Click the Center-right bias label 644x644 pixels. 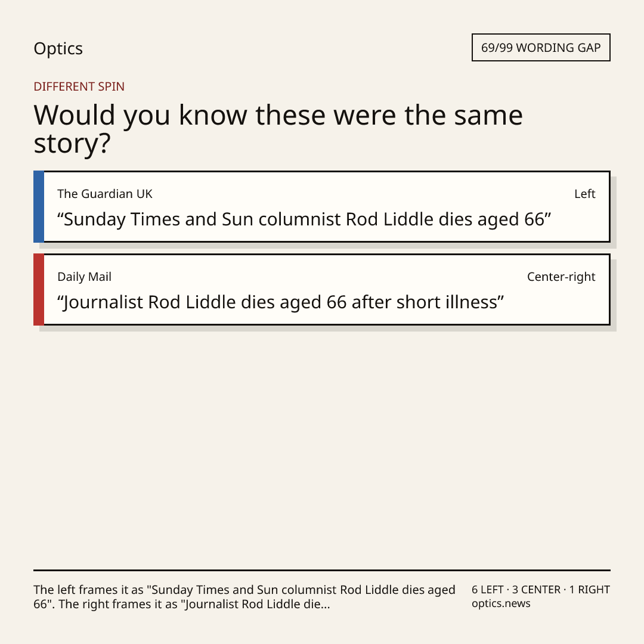coord(561,277)
